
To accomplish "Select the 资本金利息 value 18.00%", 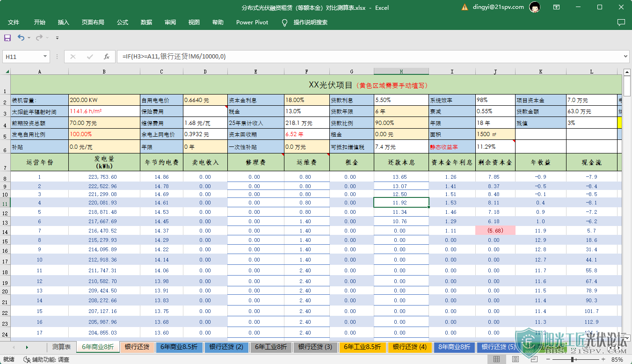I will point(307,100).
